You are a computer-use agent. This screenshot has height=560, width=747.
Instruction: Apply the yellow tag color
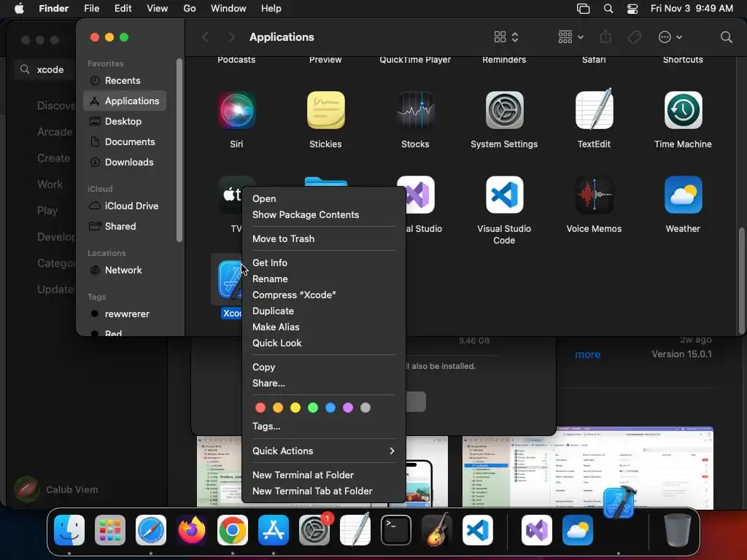pyautogui.click(x=295, y=408)
